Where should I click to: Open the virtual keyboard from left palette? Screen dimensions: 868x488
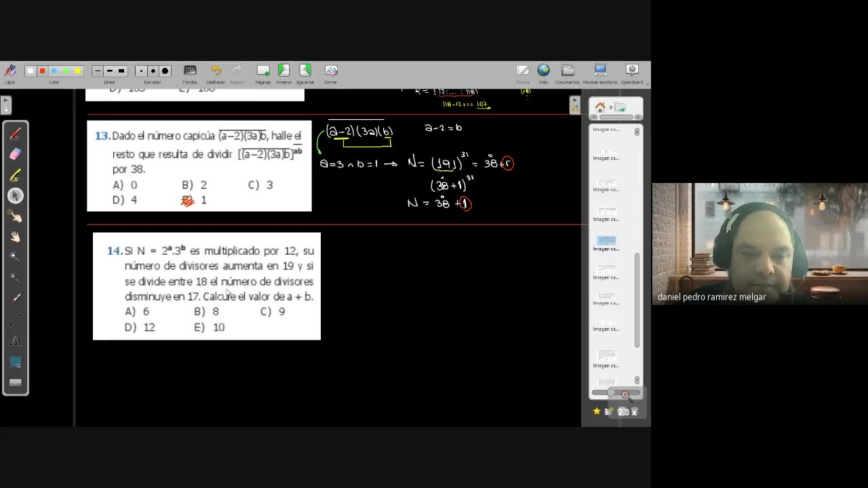click(16, 382)
